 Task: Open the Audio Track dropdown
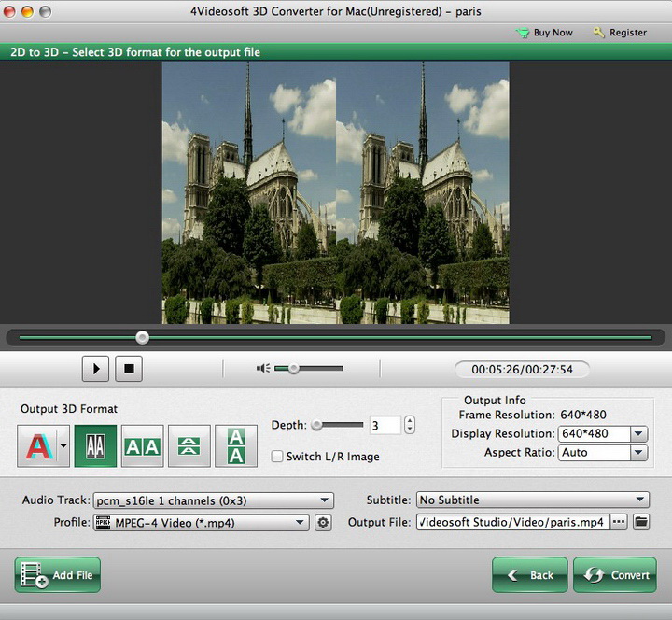pyautogui.click(x=213, y=500)
